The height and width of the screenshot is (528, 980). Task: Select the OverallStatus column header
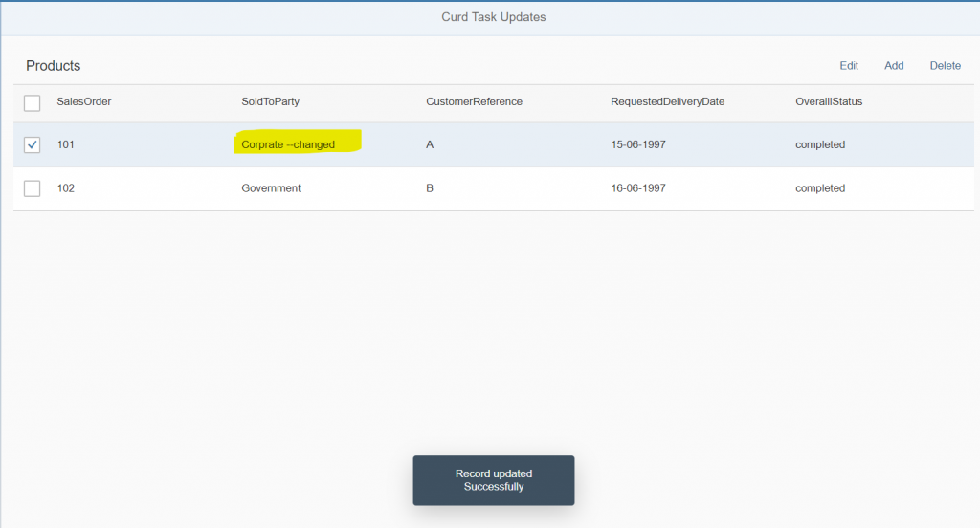point(829,101)
